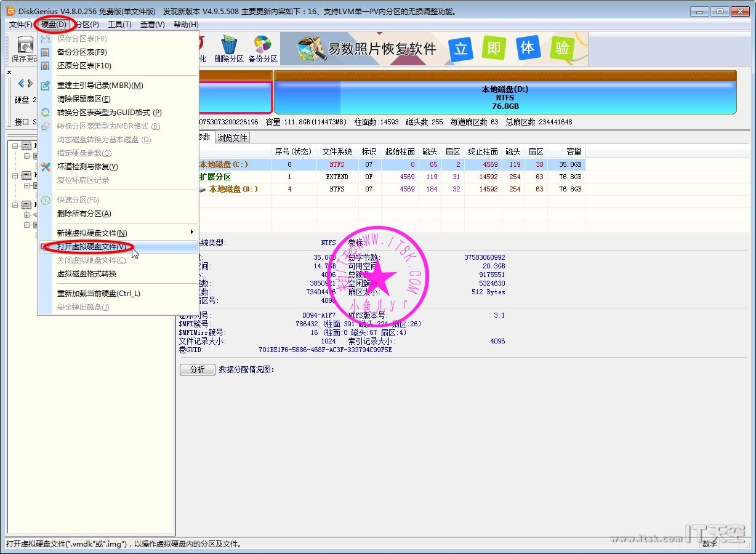Screen dimensions: 756x554
Task: Choose 坏道检测与修复 menu item
Action: tap(87, 167)
